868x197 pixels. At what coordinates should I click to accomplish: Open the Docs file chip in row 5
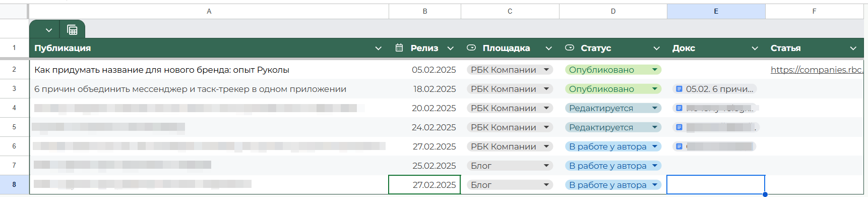pyautogui.click(x=716, y=127)
